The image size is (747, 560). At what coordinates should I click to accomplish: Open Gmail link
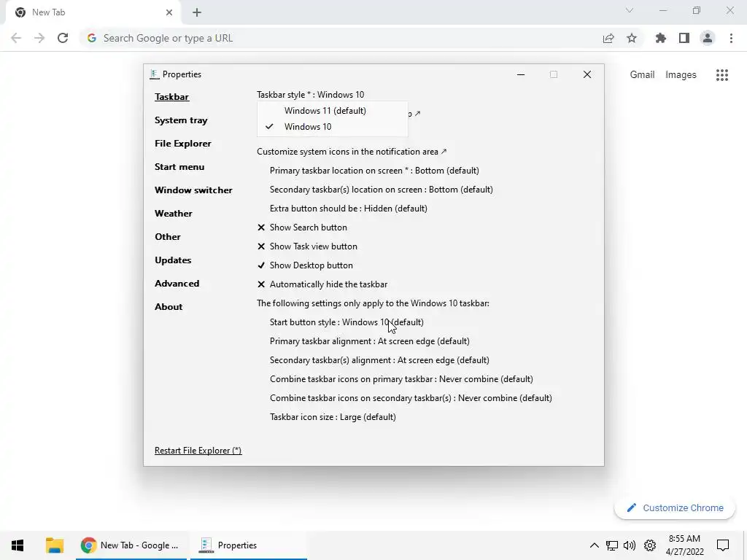pos(642,75)
